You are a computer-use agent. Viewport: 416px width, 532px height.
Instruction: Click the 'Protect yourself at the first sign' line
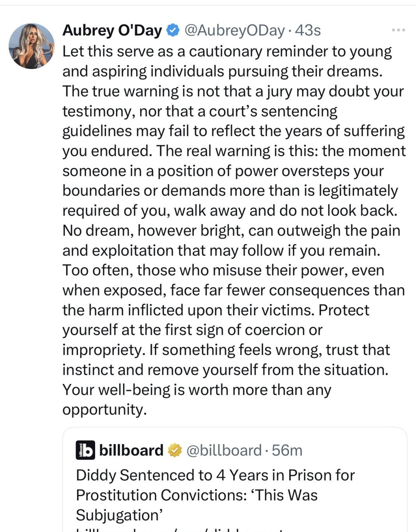(192, 330)
